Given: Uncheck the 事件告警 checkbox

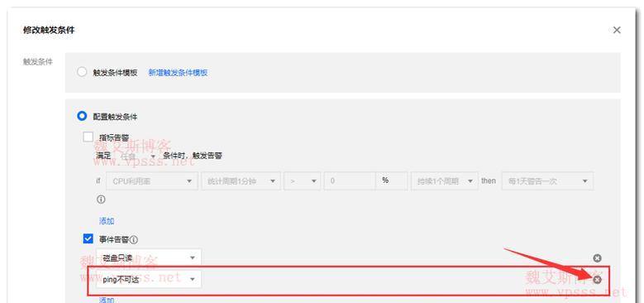Looking at the screenshot, I should coord(88,238).
